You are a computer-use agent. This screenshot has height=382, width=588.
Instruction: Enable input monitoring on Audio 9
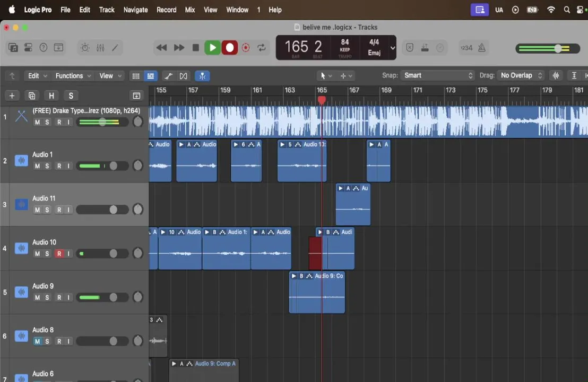[x=68, y=297]
